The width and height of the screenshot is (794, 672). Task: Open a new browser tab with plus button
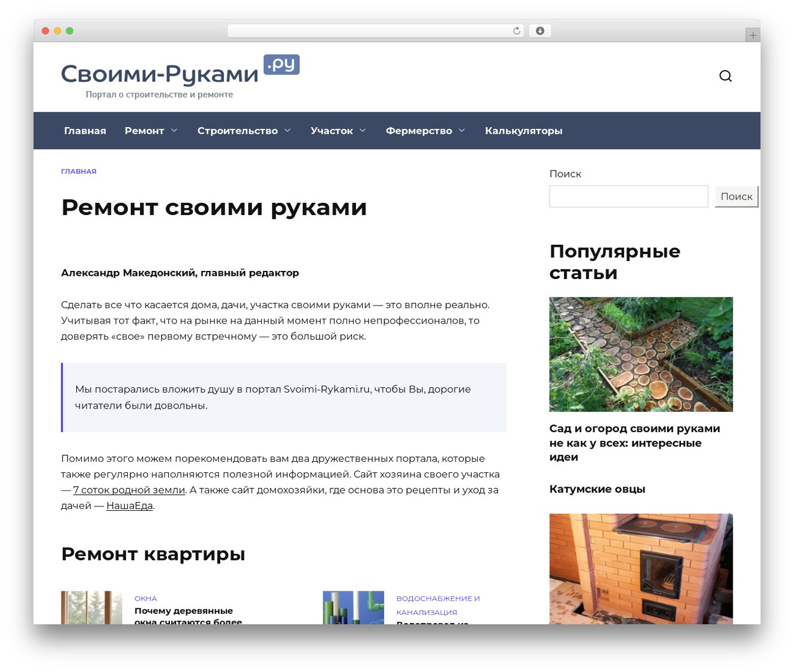click(752, 35)
